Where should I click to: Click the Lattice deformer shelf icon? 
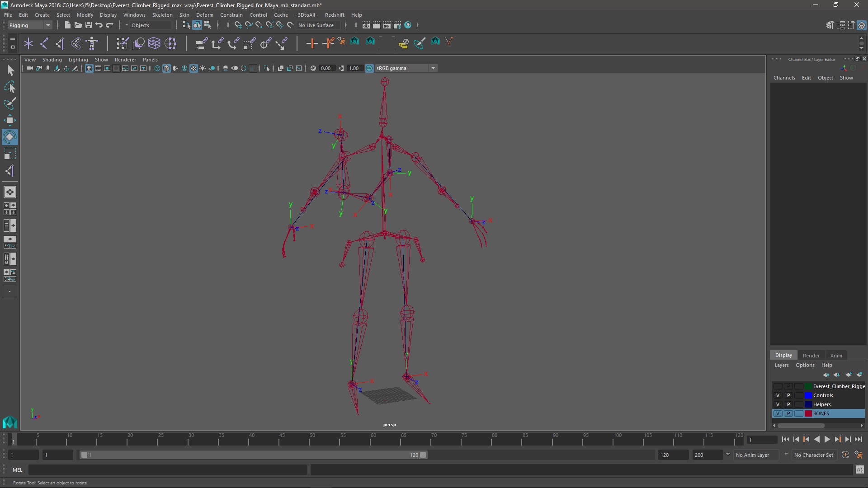click(x=154, y=43)
